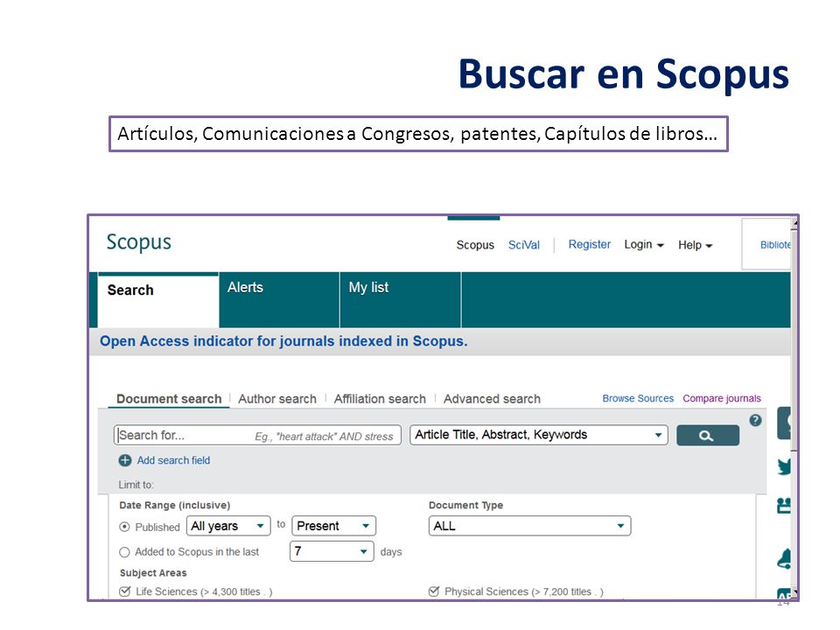Screen dimensions: 840x630
Task: Expand the Help menu
Action: pyautogui.click(x=695, y=245)
